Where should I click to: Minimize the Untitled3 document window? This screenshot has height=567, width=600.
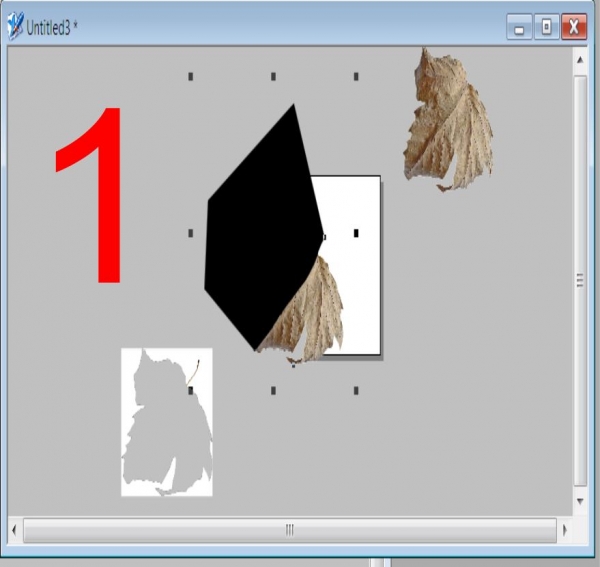coord(519,27)
